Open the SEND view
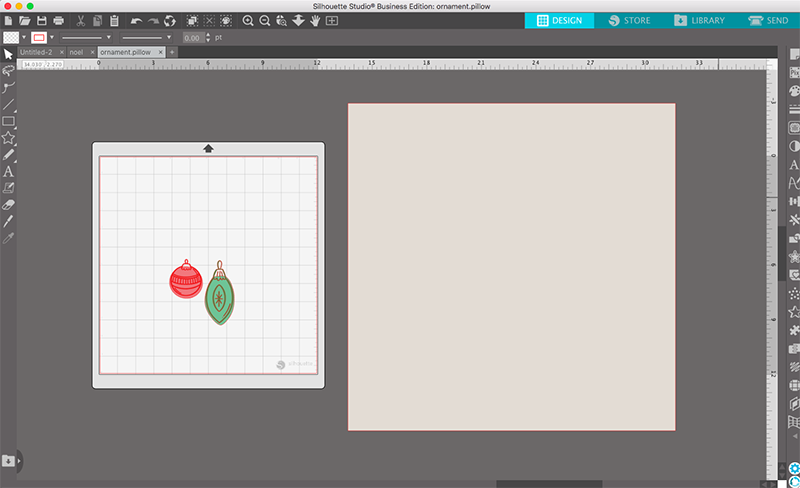 coord(768,20)
